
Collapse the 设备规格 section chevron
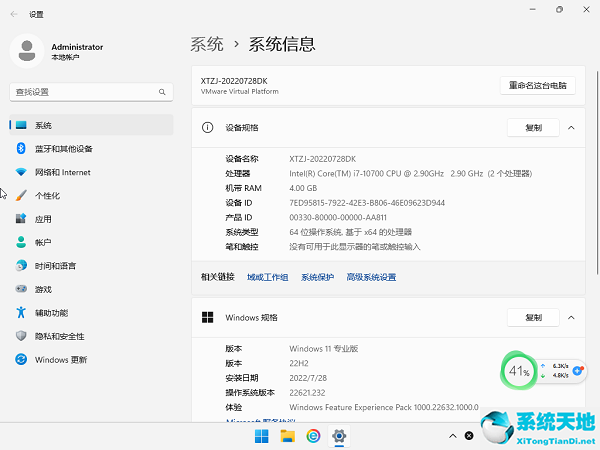pos(571,128)
